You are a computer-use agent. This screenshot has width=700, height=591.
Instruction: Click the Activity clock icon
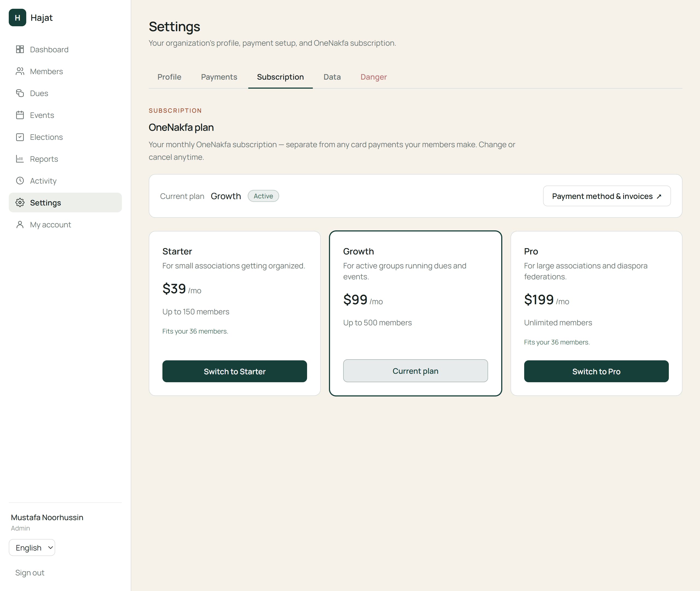[x=20, y=181]
